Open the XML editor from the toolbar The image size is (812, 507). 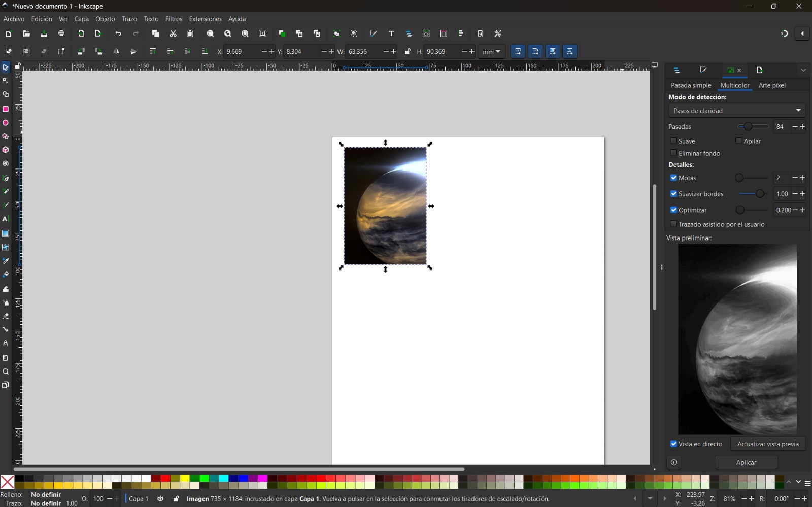pos(426,33)
